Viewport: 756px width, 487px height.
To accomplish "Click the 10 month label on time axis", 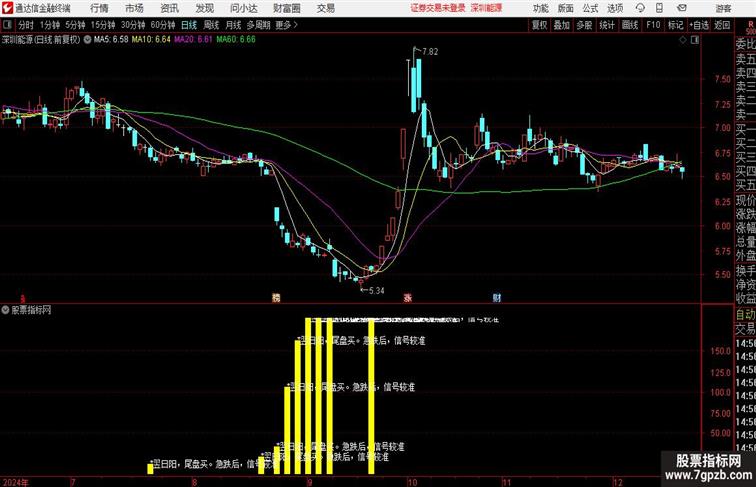I will [412, 482].
